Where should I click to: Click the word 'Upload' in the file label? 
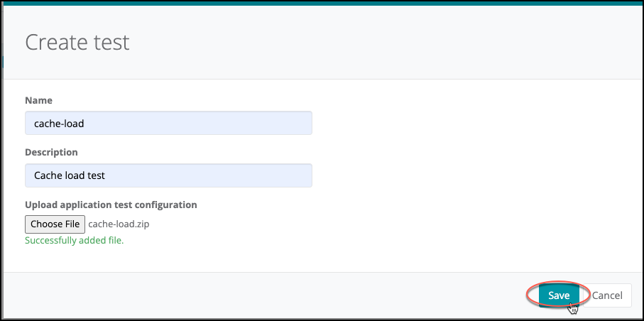point(40,205)
